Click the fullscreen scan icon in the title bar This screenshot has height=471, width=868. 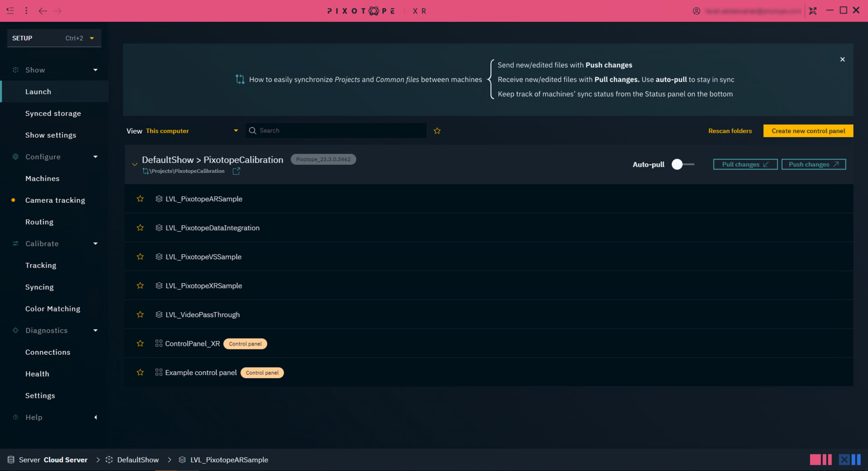click(x=813, y=11)
